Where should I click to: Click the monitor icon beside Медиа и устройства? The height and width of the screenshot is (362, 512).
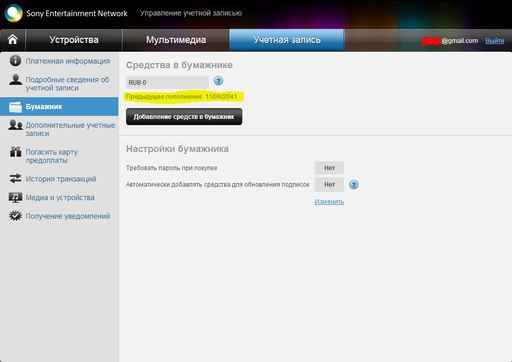point(15,197)
